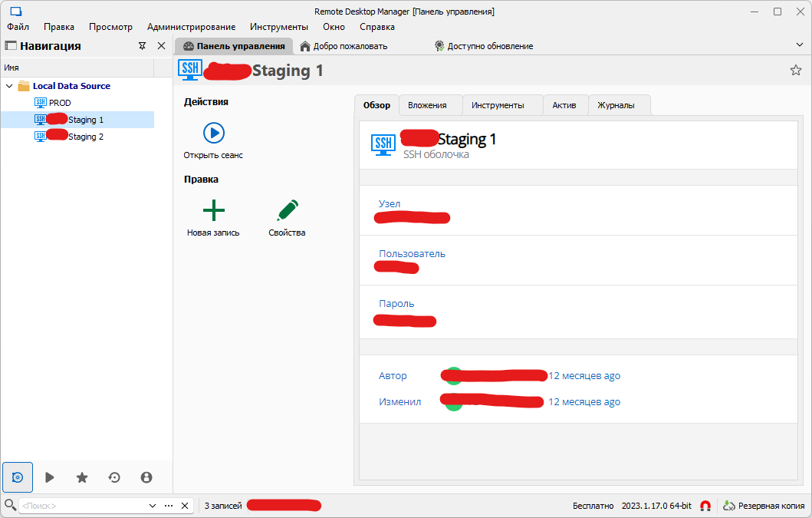Image resolution: width=812 pixels, height=518 pixels.
Task: Switch to the Журналы tab
Action: [616, 105]
